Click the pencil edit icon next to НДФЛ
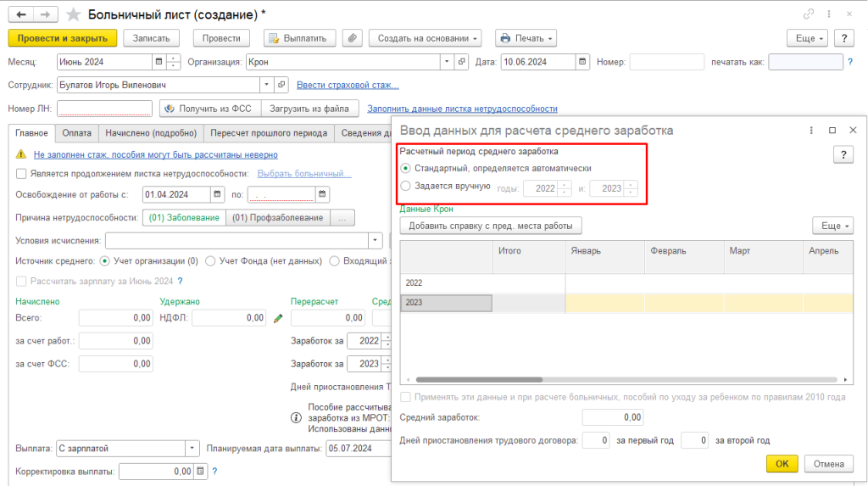The height and width of the screenshot is (486, 868). pos(278,318)
